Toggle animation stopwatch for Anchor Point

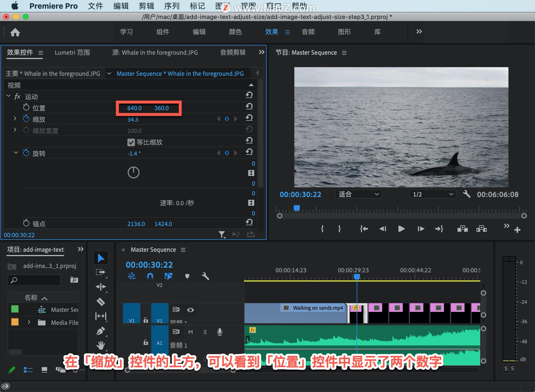26,223
